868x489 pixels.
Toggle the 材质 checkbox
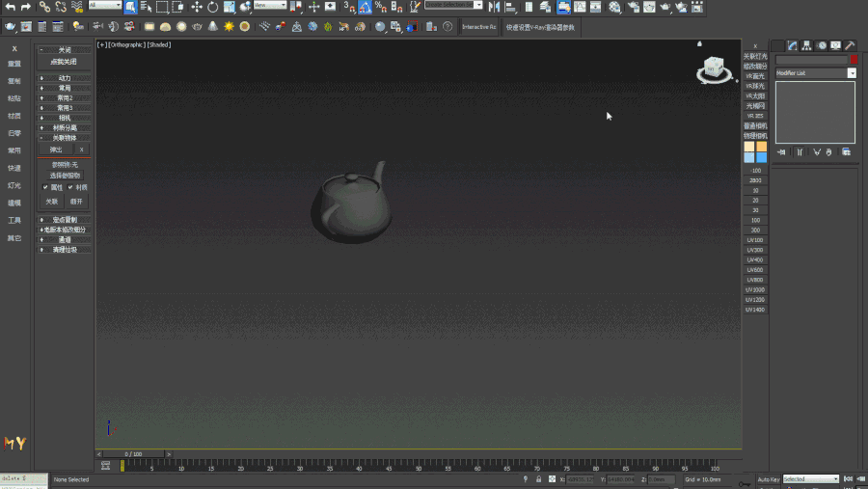pos(70,187)
